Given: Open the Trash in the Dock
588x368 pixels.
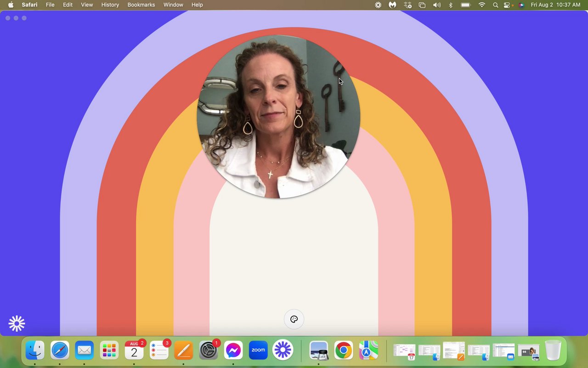Looking at the screenshot, I should (x=553, y=351).
